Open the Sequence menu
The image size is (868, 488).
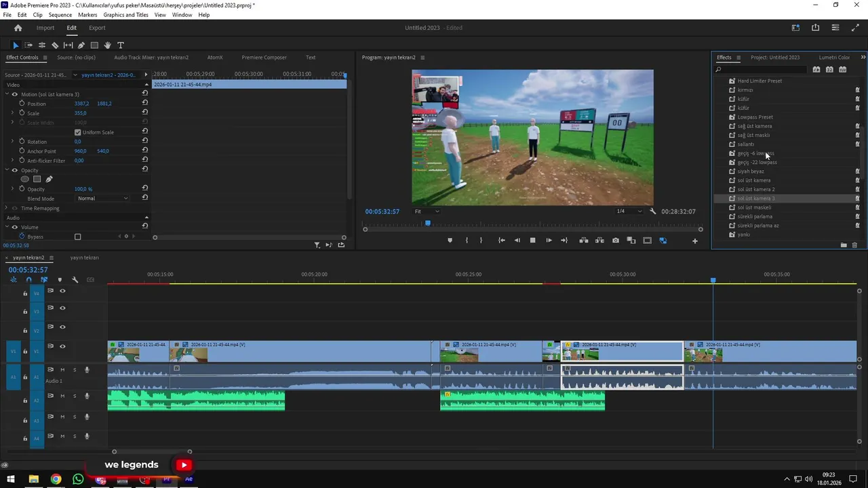[60, 15]
